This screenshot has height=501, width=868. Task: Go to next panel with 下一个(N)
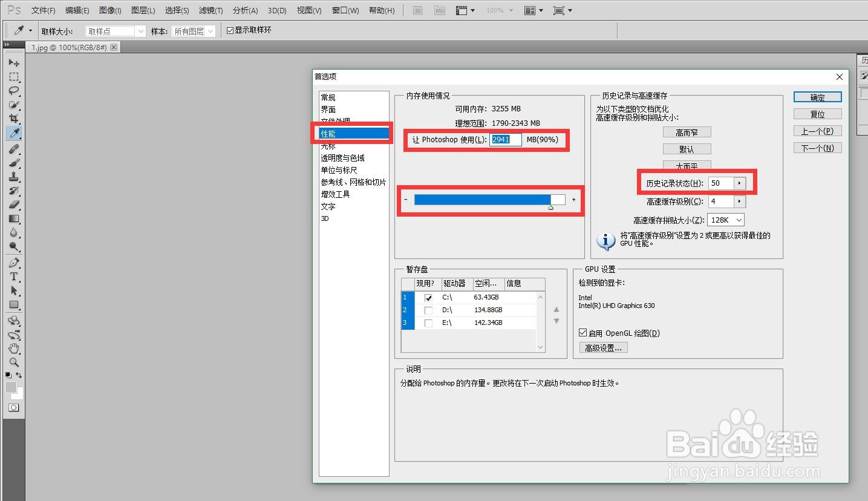[x=818, y=148]
